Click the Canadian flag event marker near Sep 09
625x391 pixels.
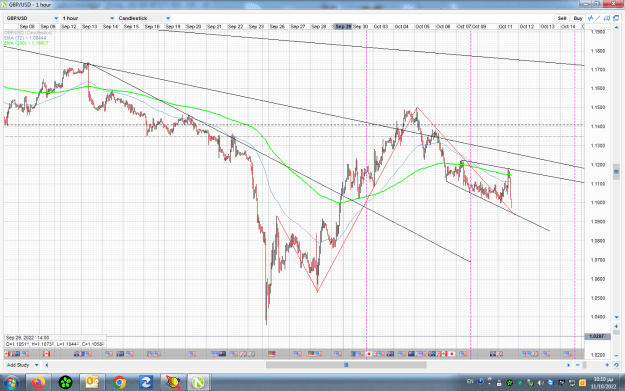(x=46, y=354)
